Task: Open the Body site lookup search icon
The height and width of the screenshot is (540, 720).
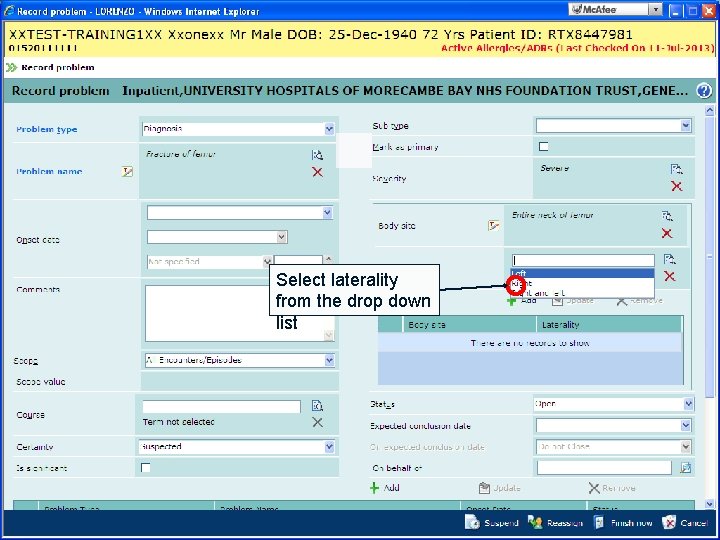Action: [x=667, y=216]
